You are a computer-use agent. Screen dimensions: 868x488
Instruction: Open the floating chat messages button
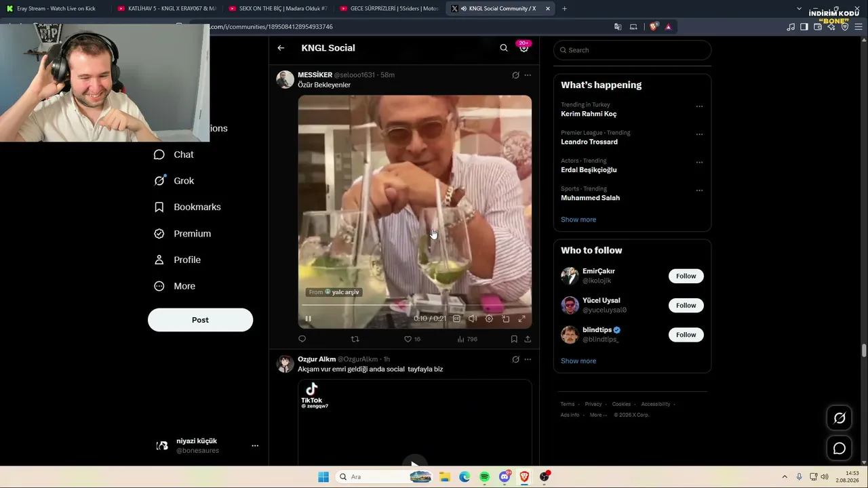tap(840, 449)
